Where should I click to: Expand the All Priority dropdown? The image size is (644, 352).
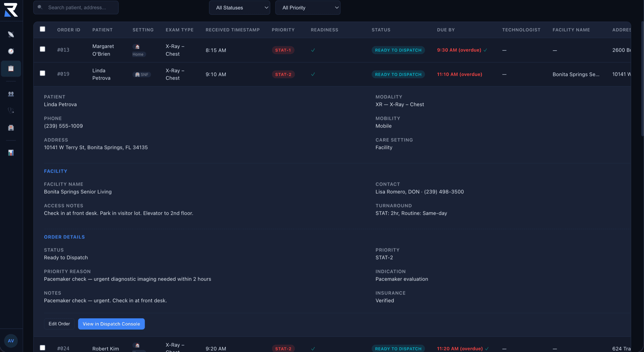pos(308,8)
